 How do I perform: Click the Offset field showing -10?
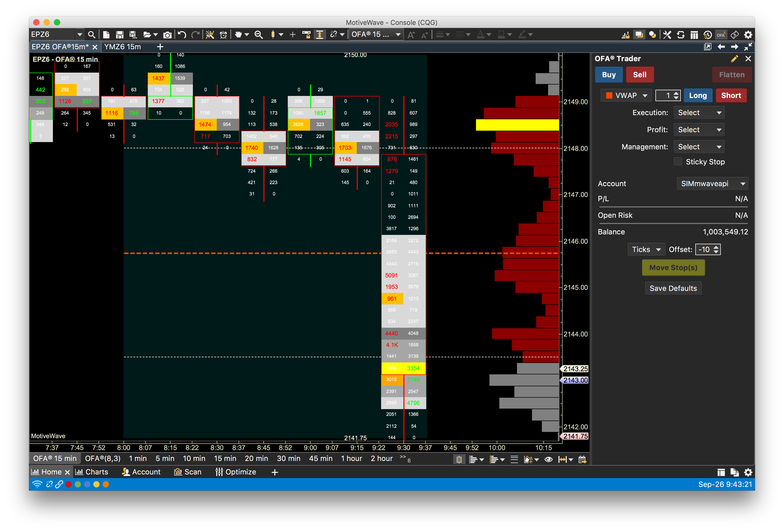(x=708, y=250)
